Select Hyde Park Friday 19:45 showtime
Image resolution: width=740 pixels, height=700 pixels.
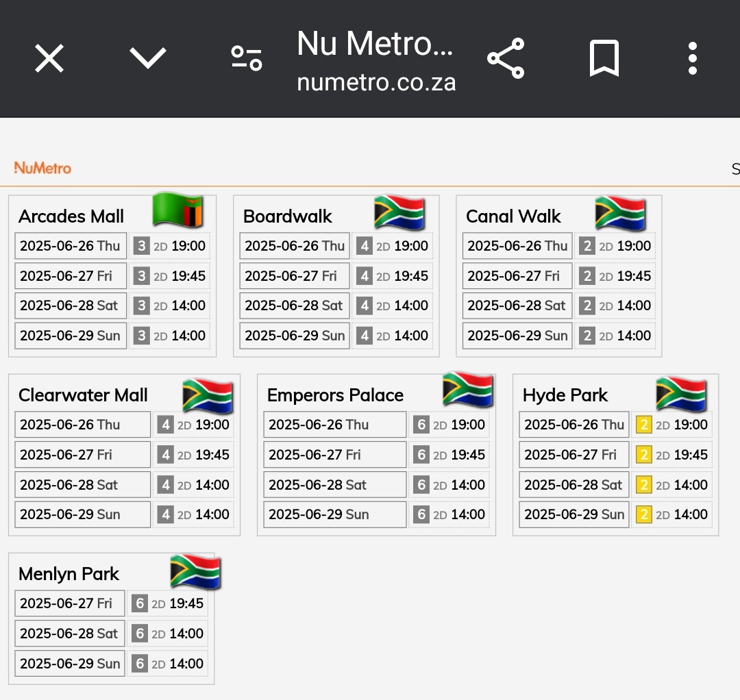tap(672, 455)
